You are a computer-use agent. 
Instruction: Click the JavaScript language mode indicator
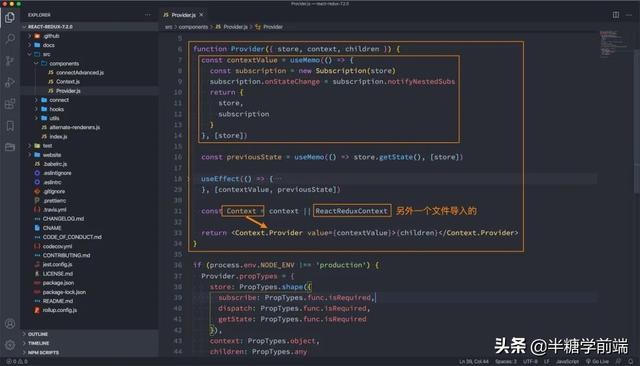tap(567, 362)
